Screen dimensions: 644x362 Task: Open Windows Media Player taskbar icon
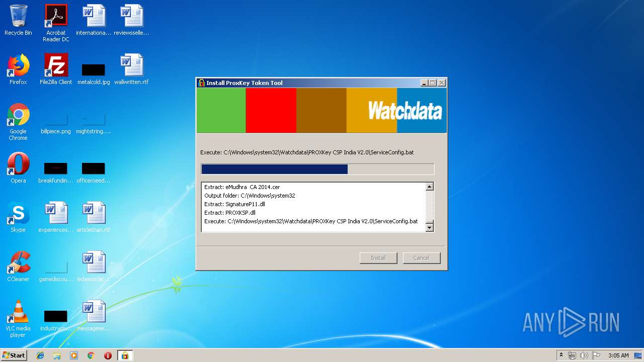74,355
